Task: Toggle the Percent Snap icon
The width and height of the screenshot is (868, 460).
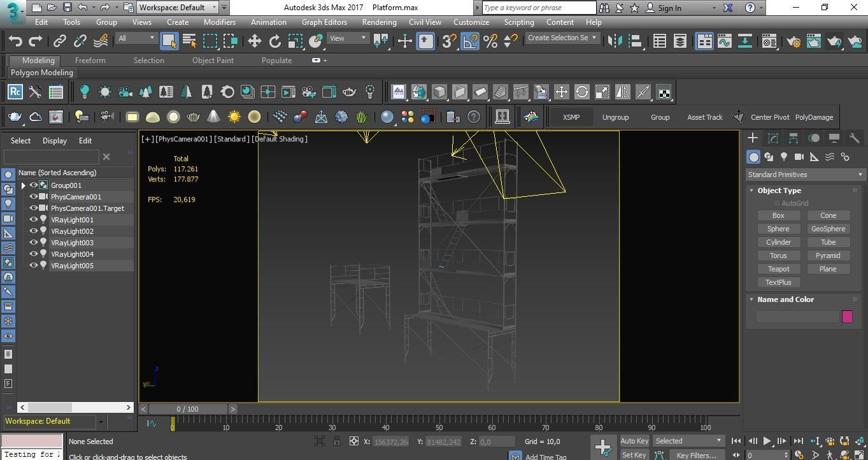Action: [490, 41]
